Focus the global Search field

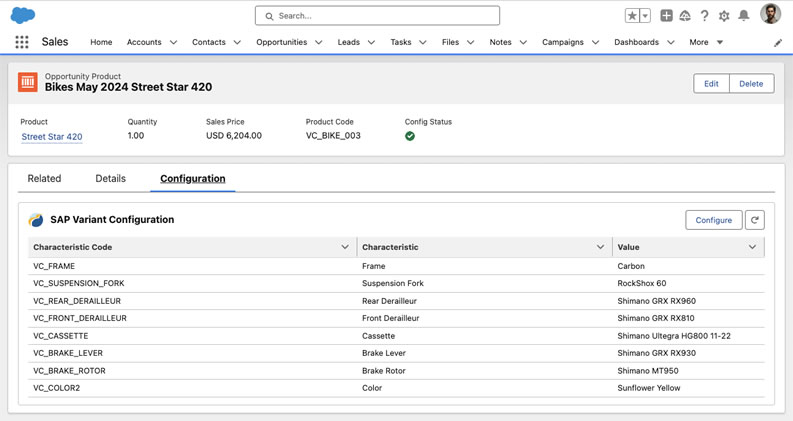click(x=377, y=16)
